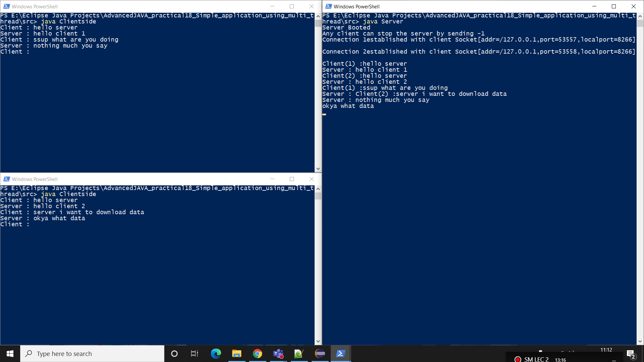Viewport: 644px width, 362px height.
Task: Open the notification action center
Action: [631, 354]
